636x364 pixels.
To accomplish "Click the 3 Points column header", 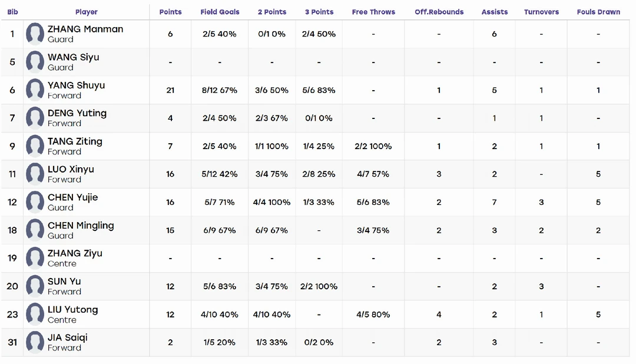I will pyautogui.click(x=319, y=12).
